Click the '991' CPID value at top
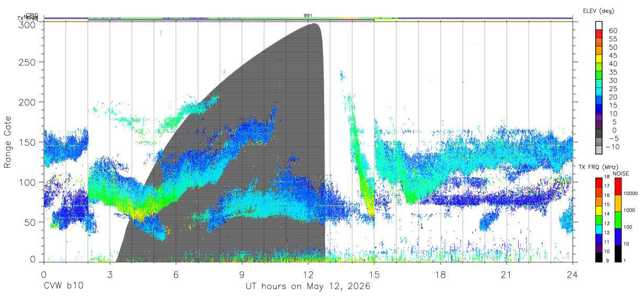The width and height of the screenshot is (644, 297). click(x=308, y=16)
